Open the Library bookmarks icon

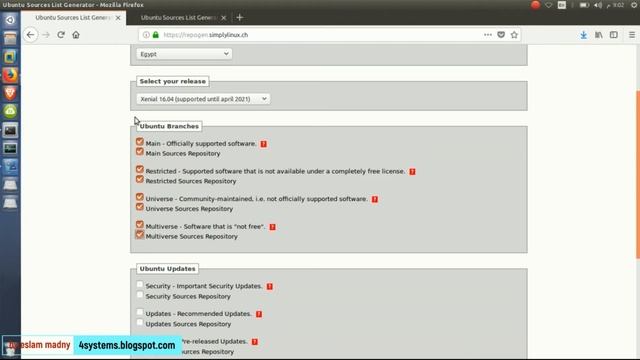pyautogui.click(x=599, y=35)
